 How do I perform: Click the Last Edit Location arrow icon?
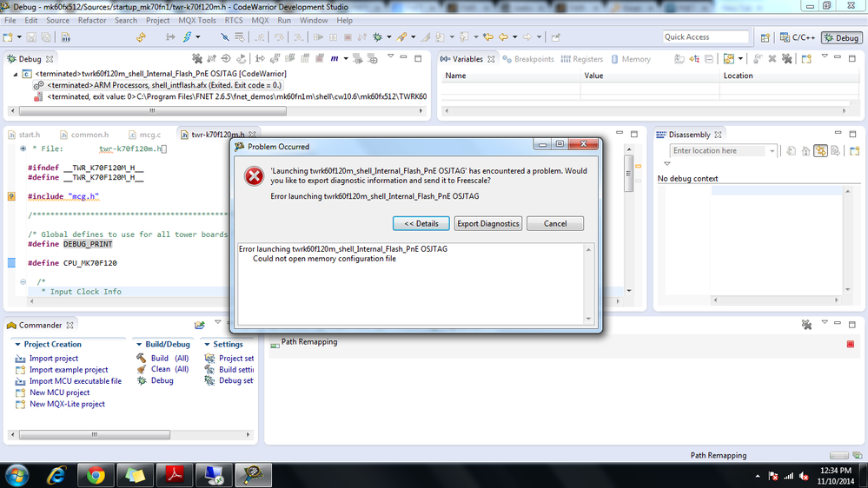[488, 37]
